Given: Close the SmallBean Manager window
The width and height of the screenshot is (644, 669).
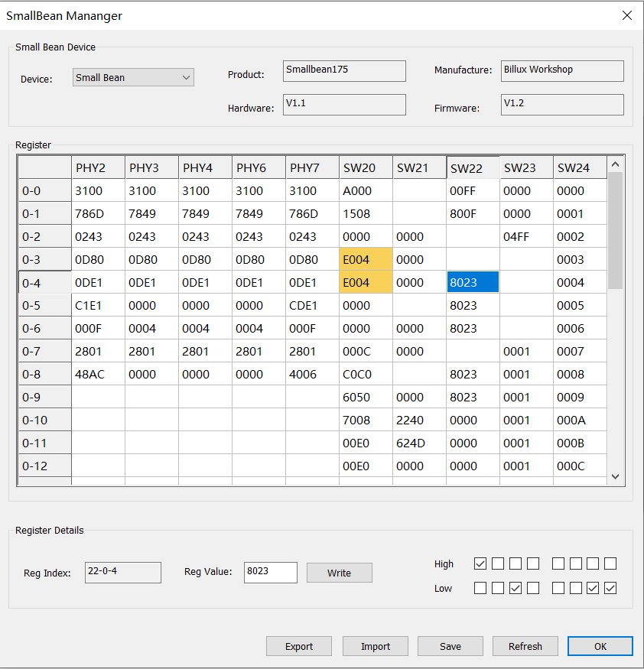Looking at the screenshot, I should tap(626, 15).
